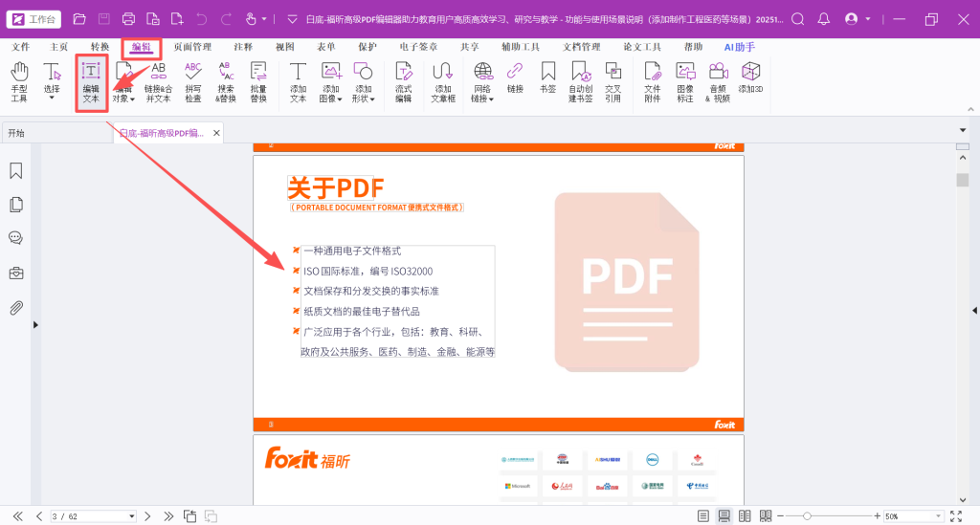The height and width of the screenshot is (525, 980).
Task: Open the AI助手 tab
Action: [x=740, y=47]
